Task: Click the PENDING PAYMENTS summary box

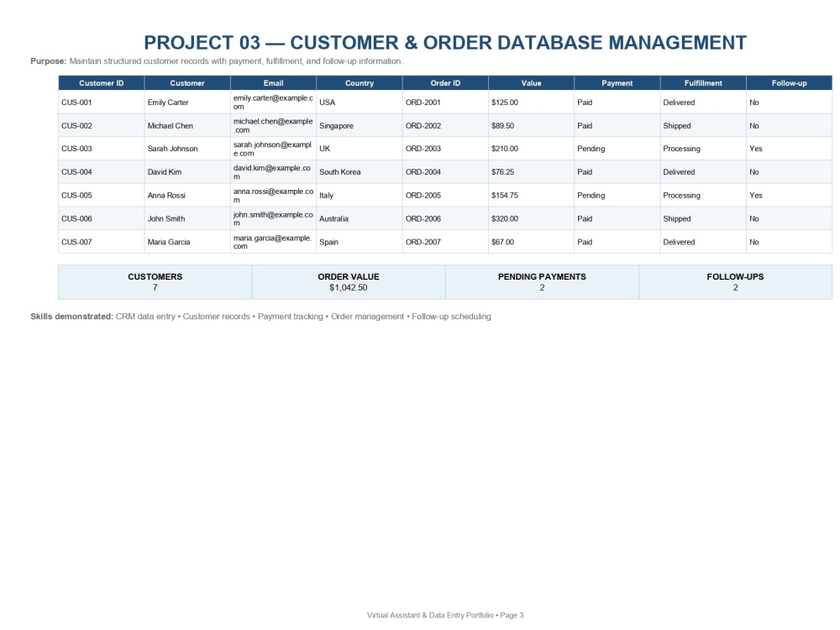Action: click(x=542, y=281)
